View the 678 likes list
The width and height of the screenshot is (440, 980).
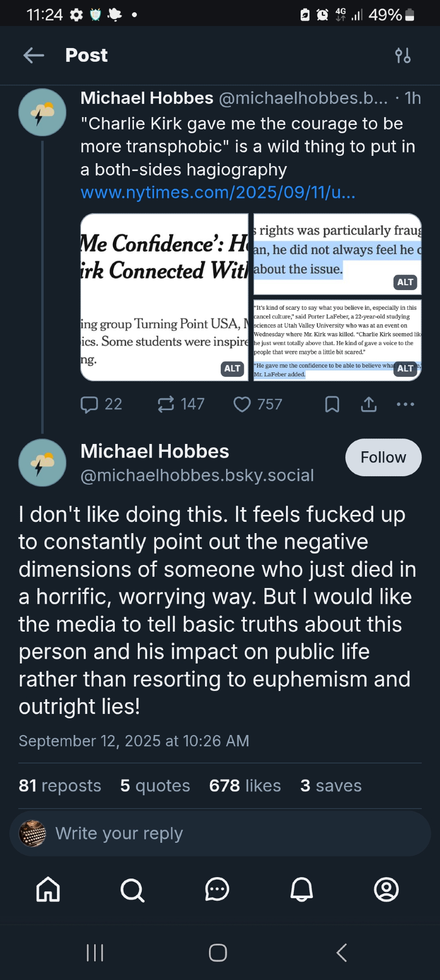pos(245,785)
